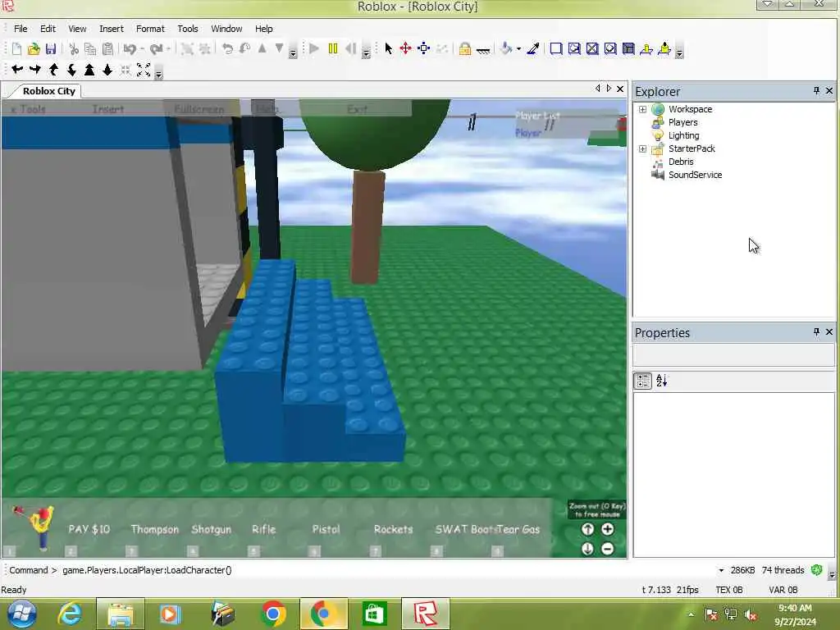Open the Insert menu
Viewport: 840px width, 630px height.
tap(112, 29)
